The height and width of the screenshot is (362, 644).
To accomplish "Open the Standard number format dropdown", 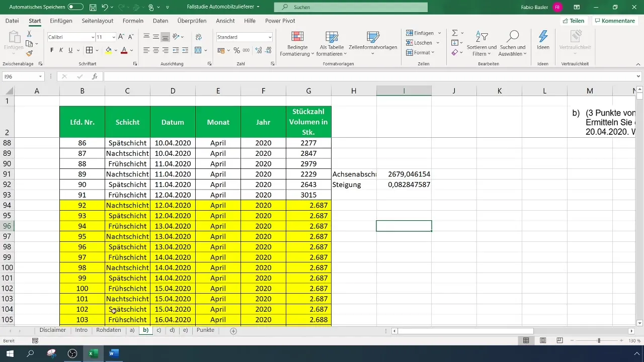I will 270,37.
